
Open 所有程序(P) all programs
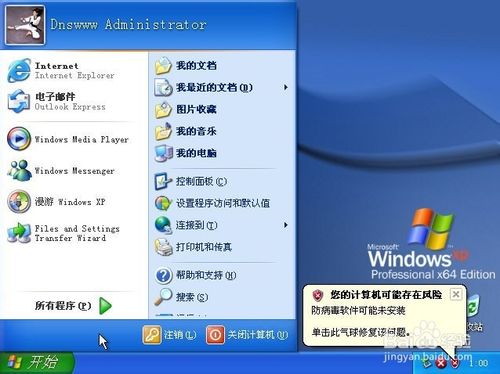click(73, 306)
